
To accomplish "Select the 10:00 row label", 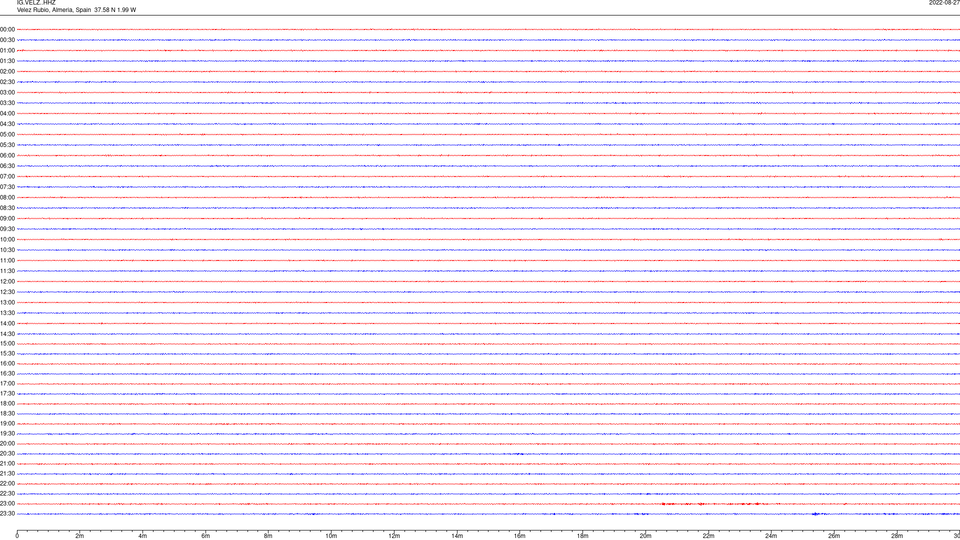I will (7, 239).
